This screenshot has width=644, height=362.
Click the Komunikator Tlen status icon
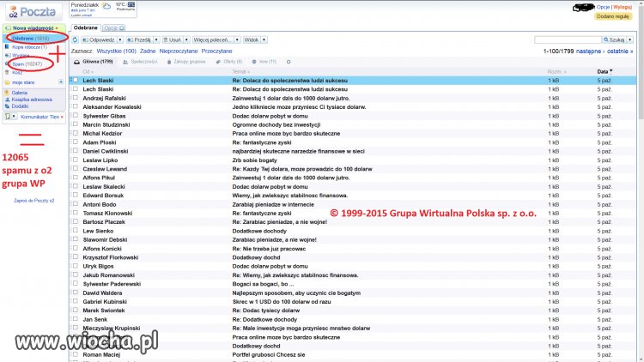8,117
